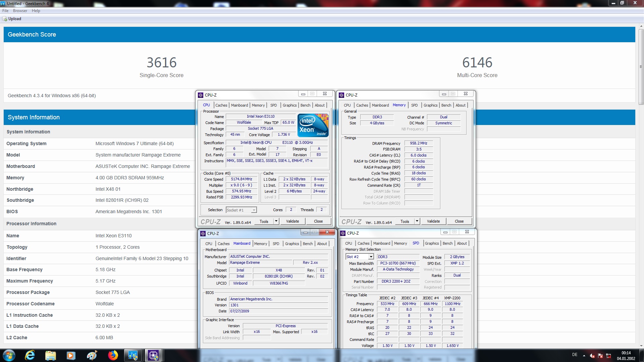Click Core Voltage value 1.736 V
This screenshot has height=362, width=644.
(284, 134)
